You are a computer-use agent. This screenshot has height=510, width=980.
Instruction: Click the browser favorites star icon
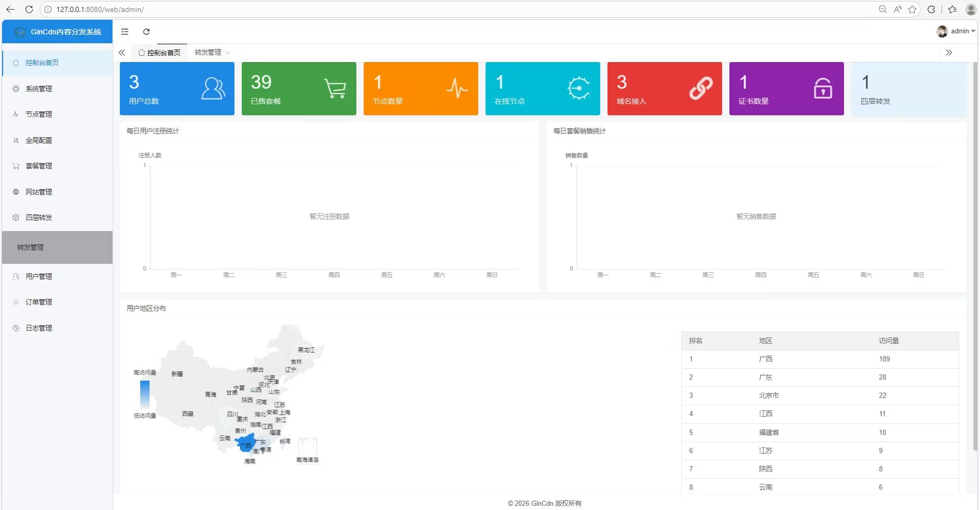[912, 9]
